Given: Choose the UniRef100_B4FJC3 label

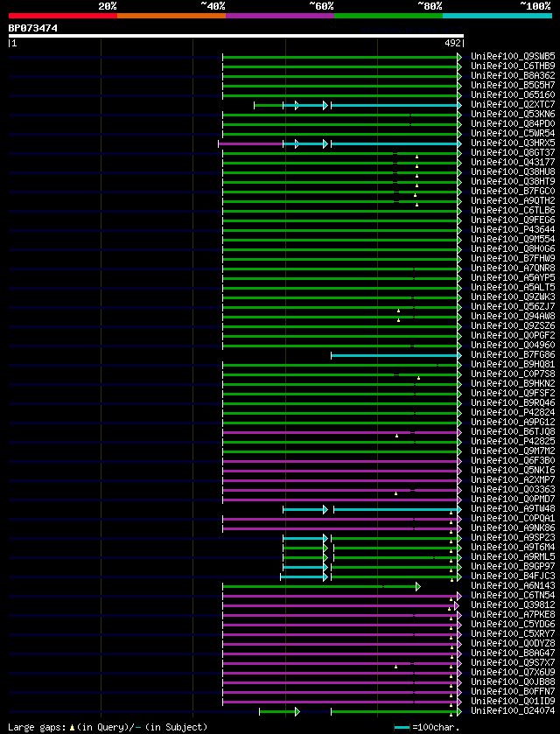Looking at the screenshot, I should point(513,577).
